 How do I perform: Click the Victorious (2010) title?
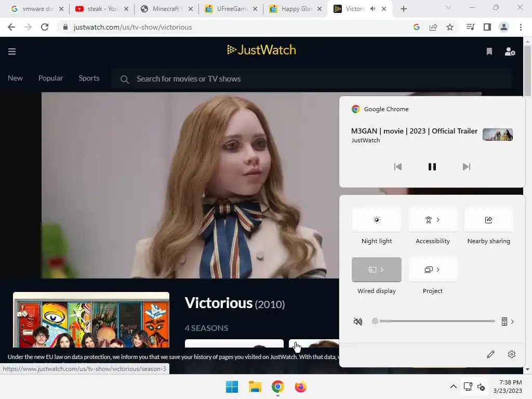pos(234,303)
